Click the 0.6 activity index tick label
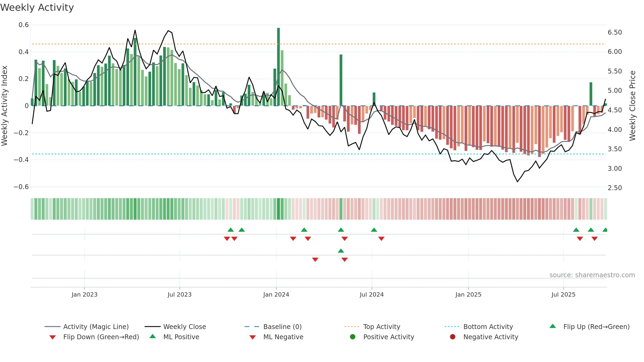 [24, 25]
